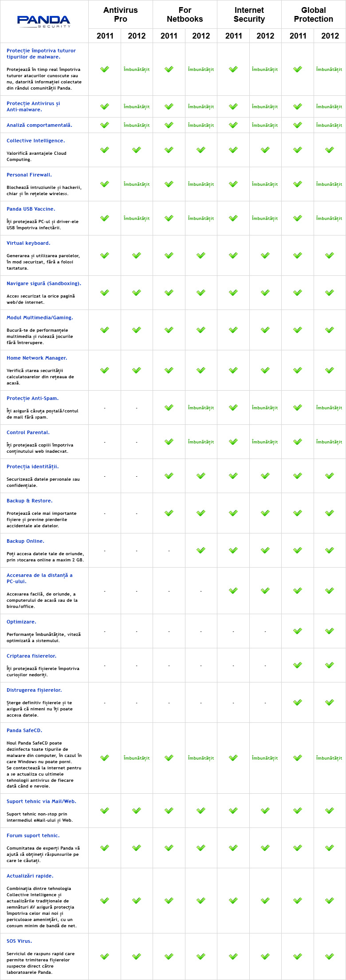Click For Netbooks 2011 checkmark for Control Parental
Viewport: 346px width, 980px height.
point(169,442)
